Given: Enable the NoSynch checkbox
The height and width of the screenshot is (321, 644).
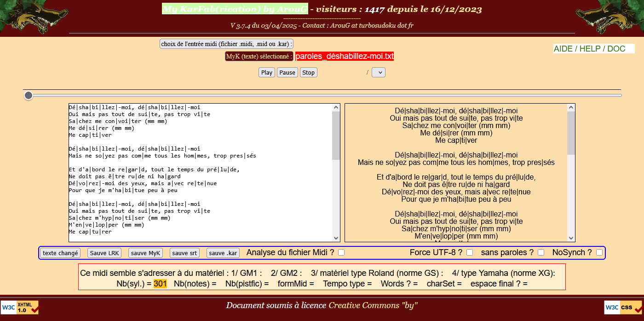Looking at the screenshot, I should pyautogui.click(x=599, y=252).
